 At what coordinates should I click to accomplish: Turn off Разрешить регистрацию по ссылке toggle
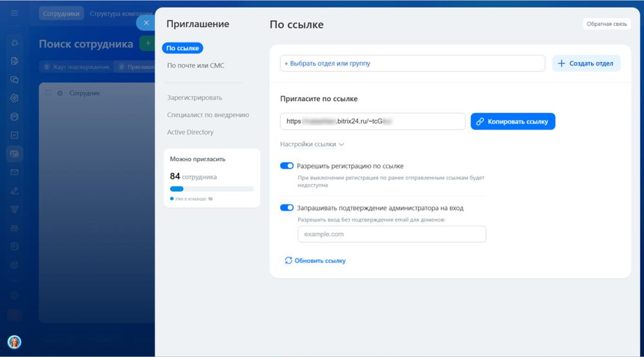click(287, 166)
